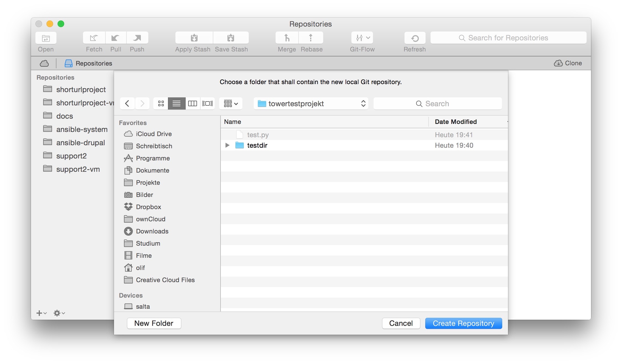
Task: Select Downloads in Favorites sidebar
Action: coord(152,231)
